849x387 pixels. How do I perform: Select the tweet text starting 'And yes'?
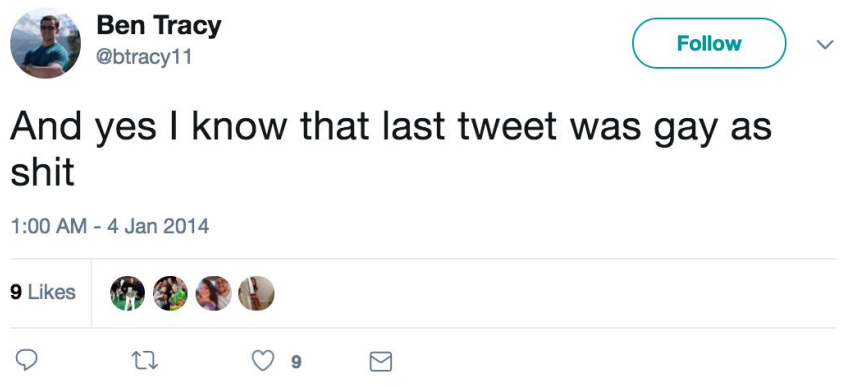click(x=390, y=149)
